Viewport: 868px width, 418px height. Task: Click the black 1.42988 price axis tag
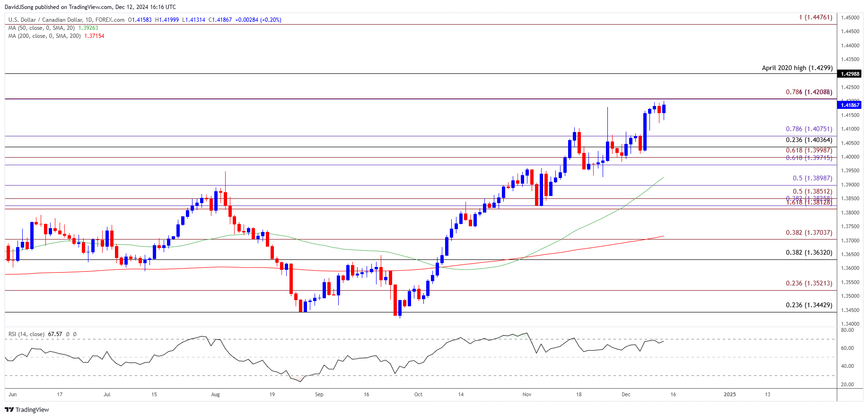coord(850,74)
